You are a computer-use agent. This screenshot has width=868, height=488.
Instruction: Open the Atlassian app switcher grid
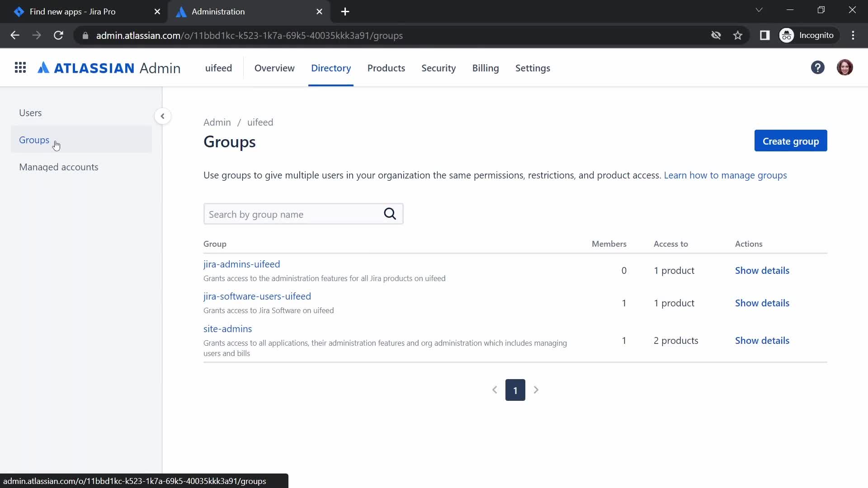tap(20, 68)
